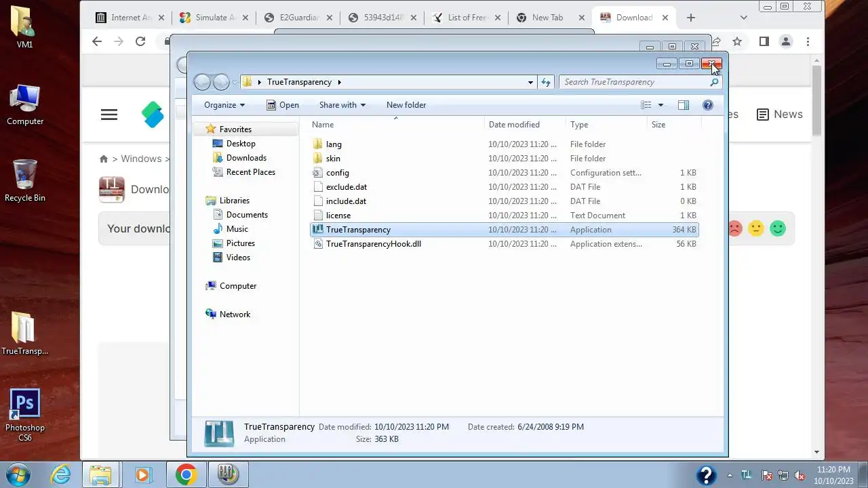Reload the Chrome page
The height and width of the screenshot is (488, 868).
point(140,41)
